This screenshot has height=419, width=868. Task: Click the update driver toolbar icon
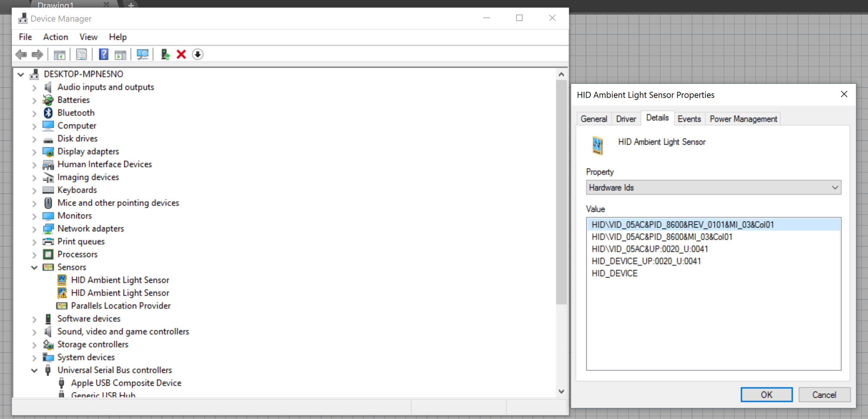click(165, 54)
